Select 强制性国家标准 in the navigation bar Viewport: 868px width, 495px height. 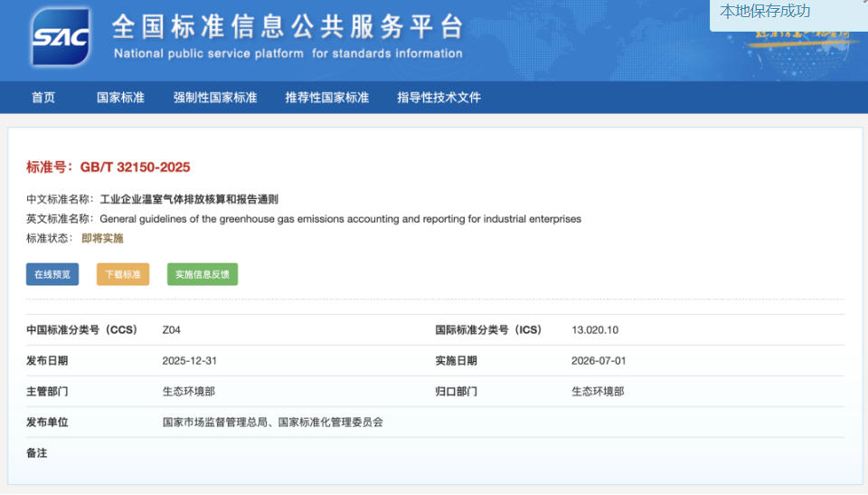(x=215, y=98)
